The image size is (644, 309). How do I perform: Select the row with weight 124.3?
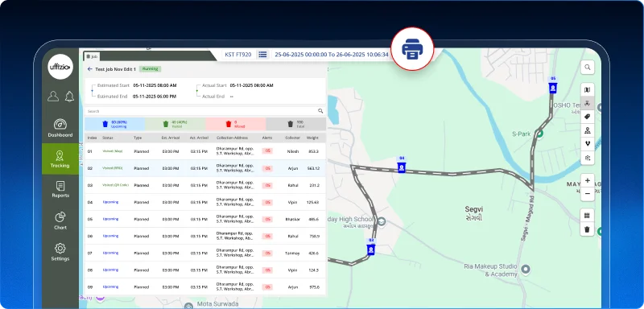(205, 270)
